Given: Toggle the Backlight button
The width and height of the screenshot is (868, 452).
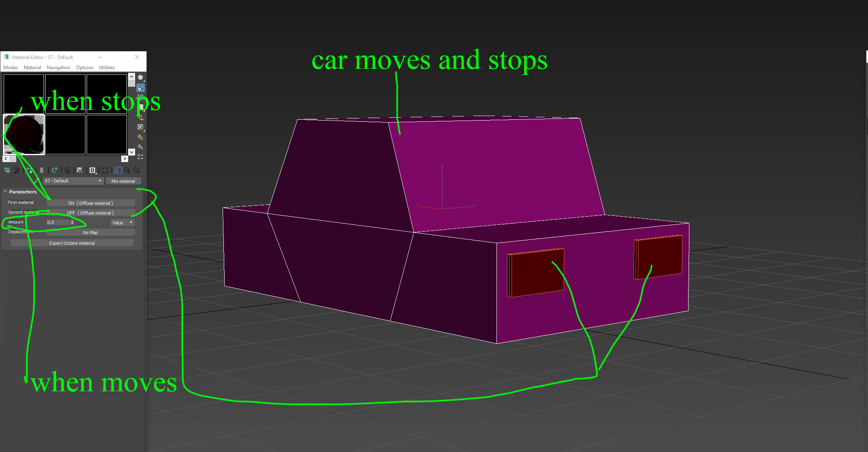Looking at the screenshot, I should pyautogui.click(x=140, y=88).
